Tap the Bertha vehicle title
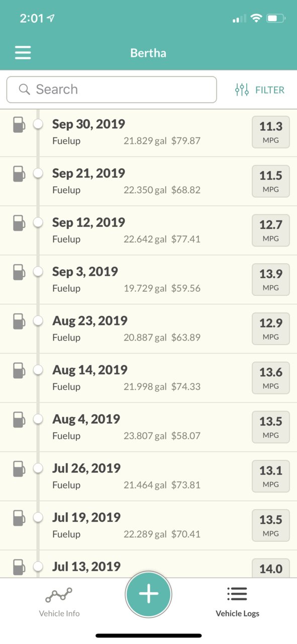The height and width of the screenshot is (644, 297). pos(148,53)
